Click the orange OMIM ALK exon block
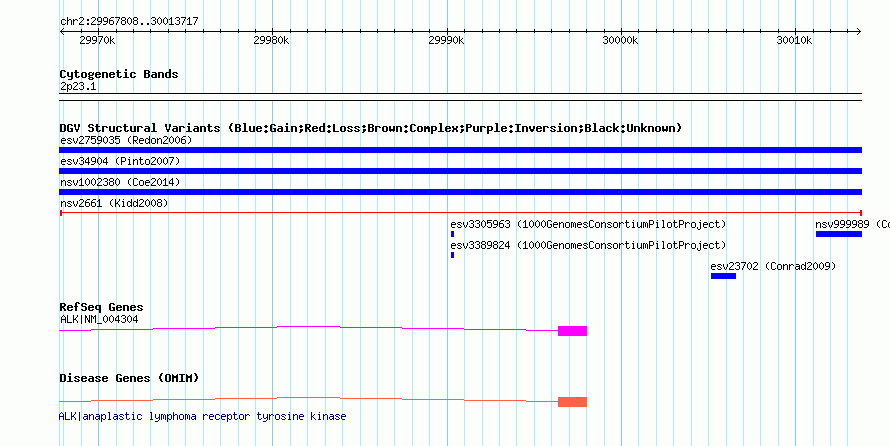This screenshot has width=890, height=446. coord(572,402)
